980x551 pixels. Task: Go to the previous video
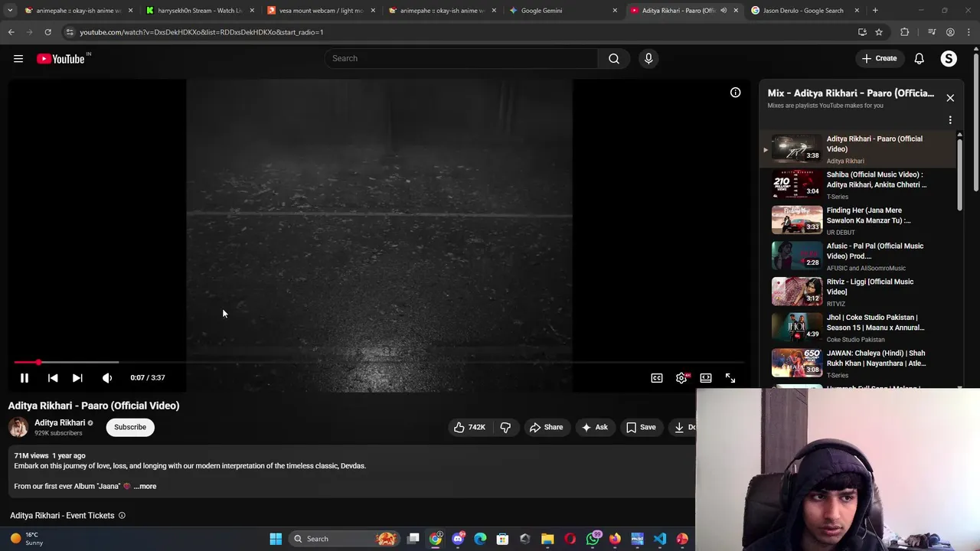click(x=53, y=377)
